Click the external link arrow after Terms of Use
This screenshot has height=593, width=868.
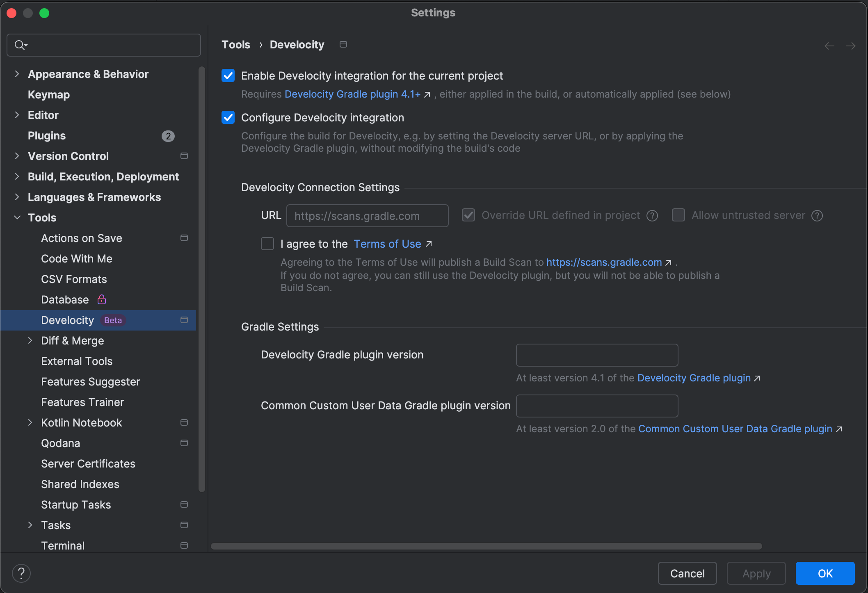(x=429, y=244)
